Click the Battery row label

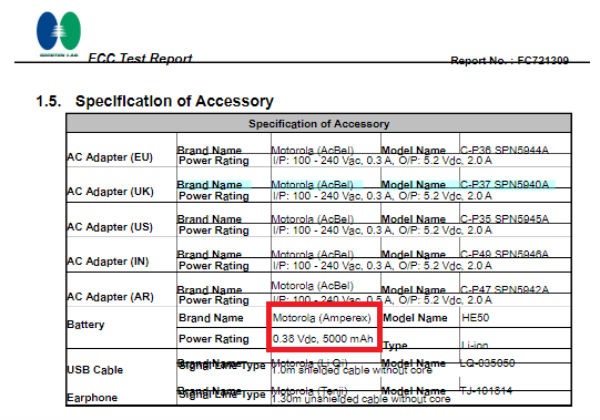click(86, 324)
